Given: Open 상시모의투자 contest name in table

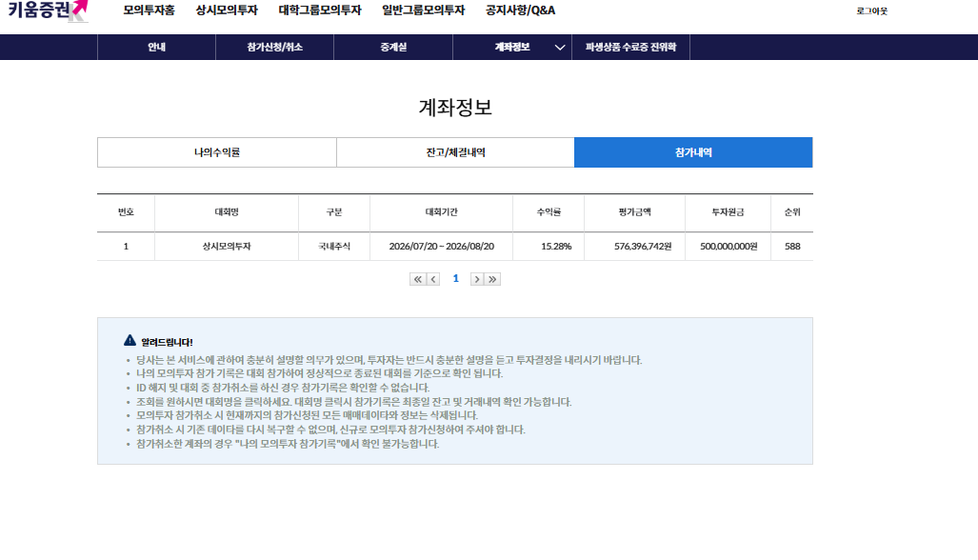Looking at the screenshot, I should tap(227, 247).
